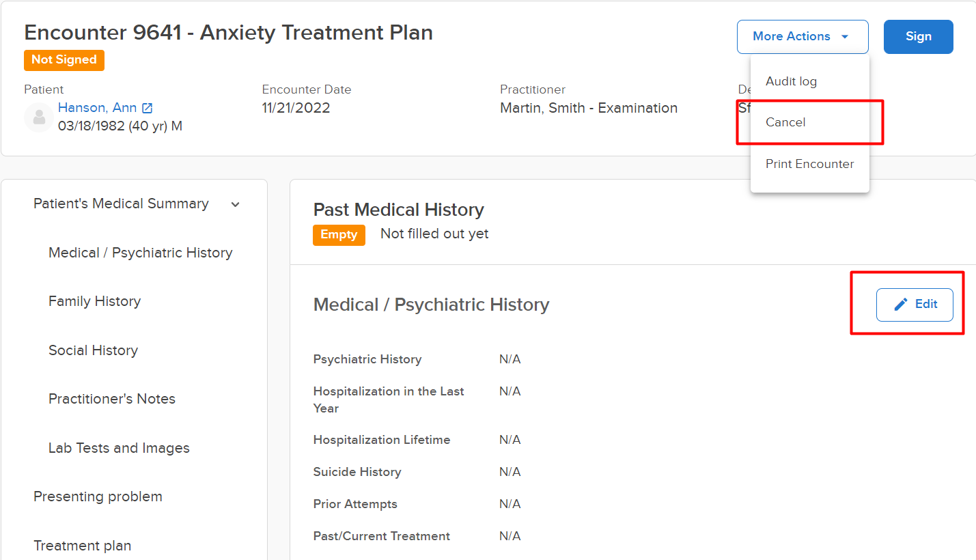This screenshot has width=976, height=560.
Task: Click the More Actions dropdown arrow
Action: click(x=845, y=37)
